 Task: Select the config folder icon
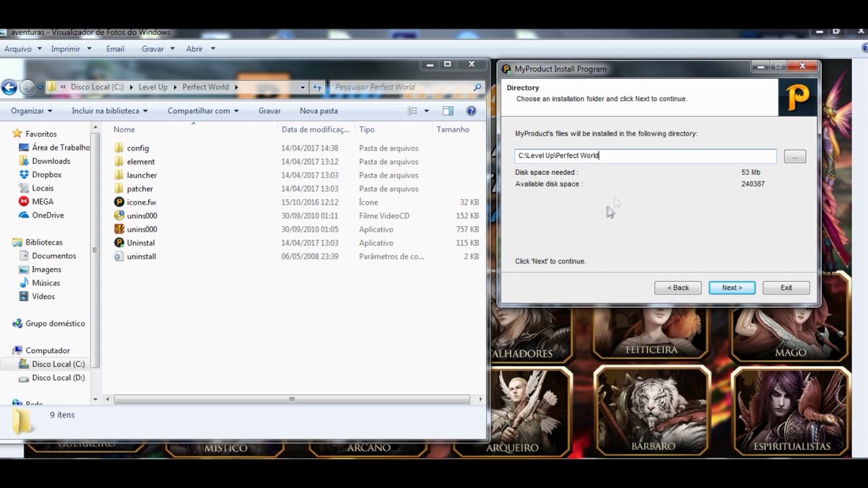(119, 148)
